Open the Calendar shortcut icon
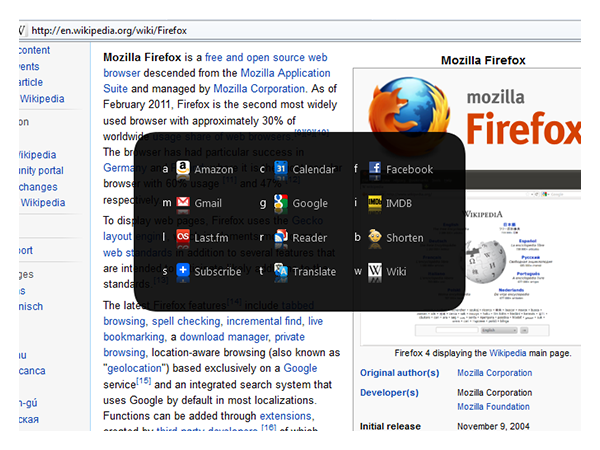The width and height of the screenshot is (600, 450). [281, 169]
